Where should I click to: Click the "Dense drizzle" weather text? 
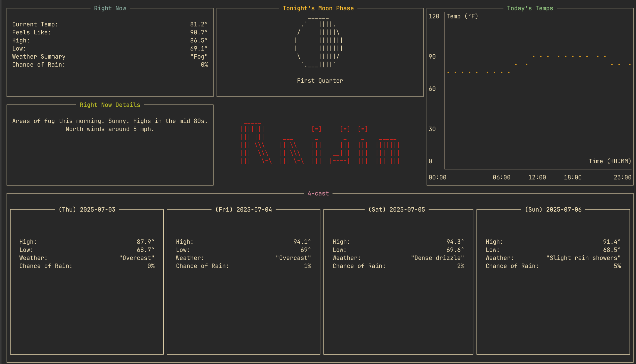coord(437,258)
